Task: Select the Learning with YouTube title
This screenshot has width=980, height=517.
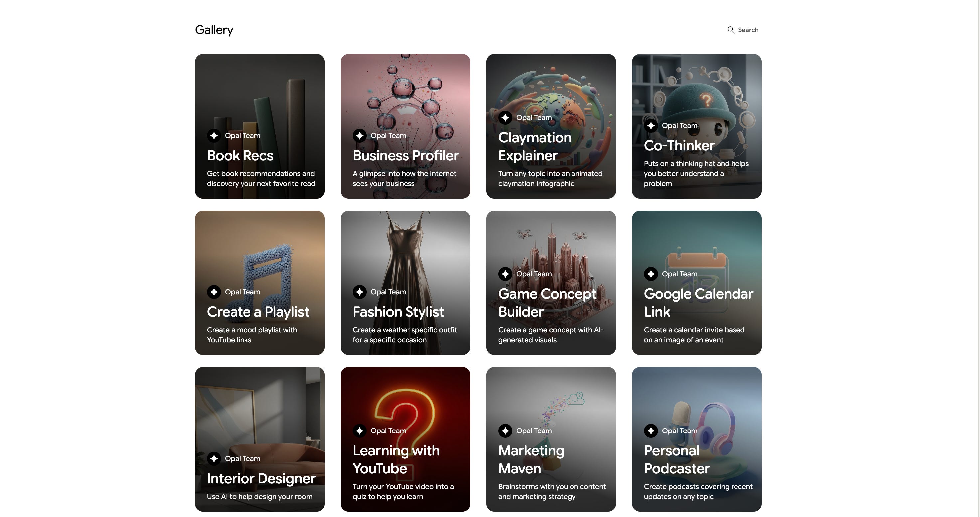Action: click(x=396, y=459)
